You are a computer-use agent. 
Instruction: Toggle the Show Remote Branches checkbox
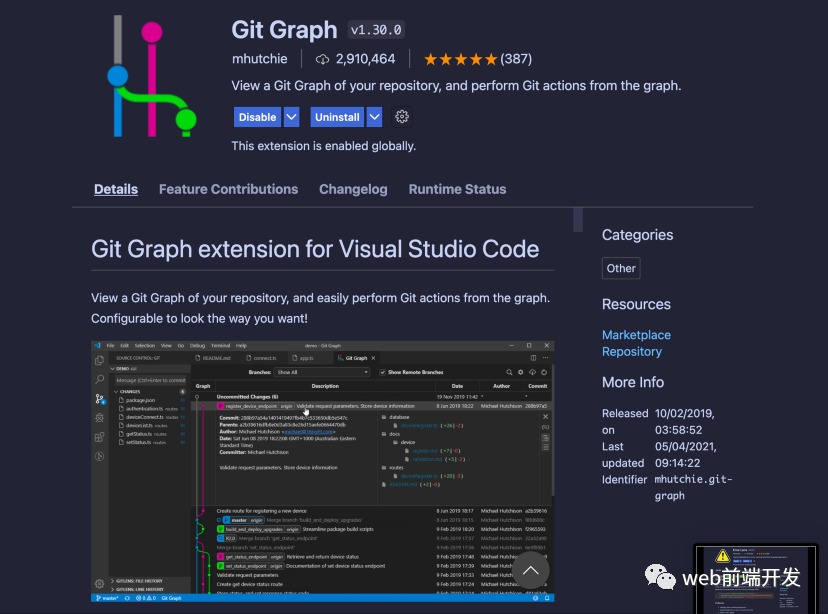[381, 372]
